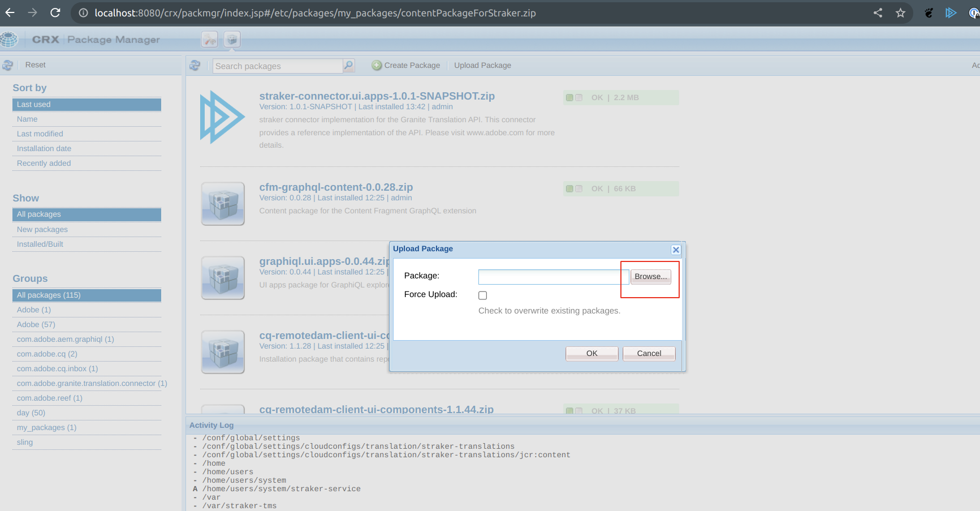Open the straker-connector package logo
Image resolution: width=980 pixels, height=511 pixels.
coord(222,117)
